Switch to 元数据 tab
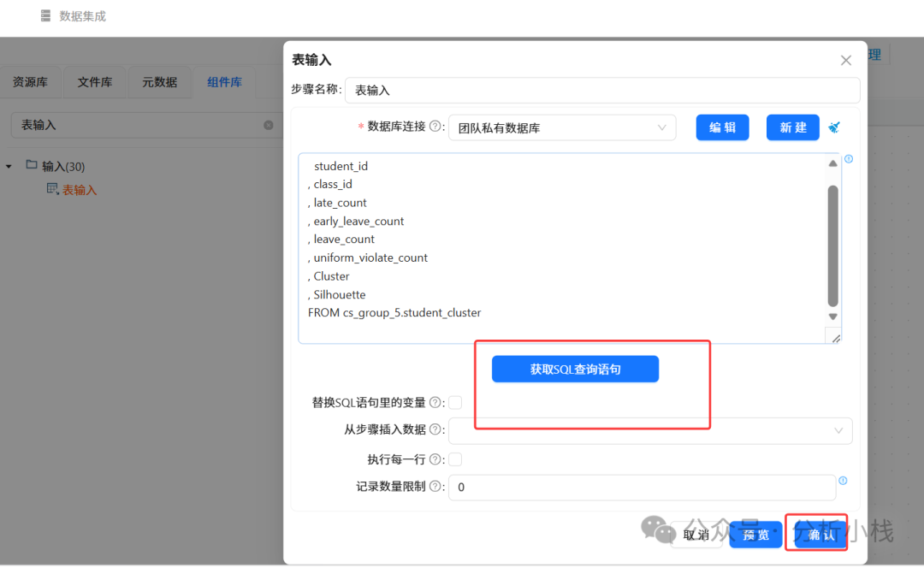Viewport: 924px width, 568px height. (x=159, y=82)
